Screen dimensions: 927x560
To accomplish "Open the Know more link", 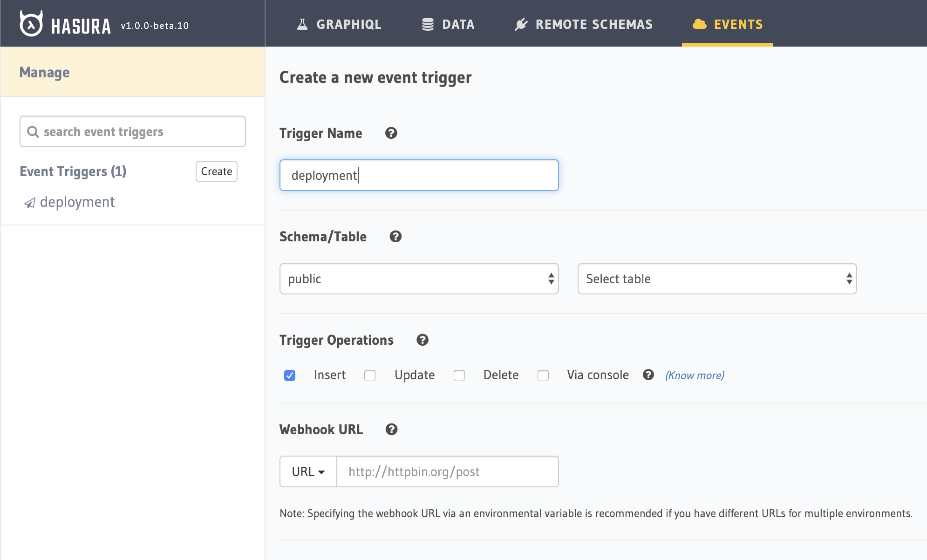I will point(695,376).
